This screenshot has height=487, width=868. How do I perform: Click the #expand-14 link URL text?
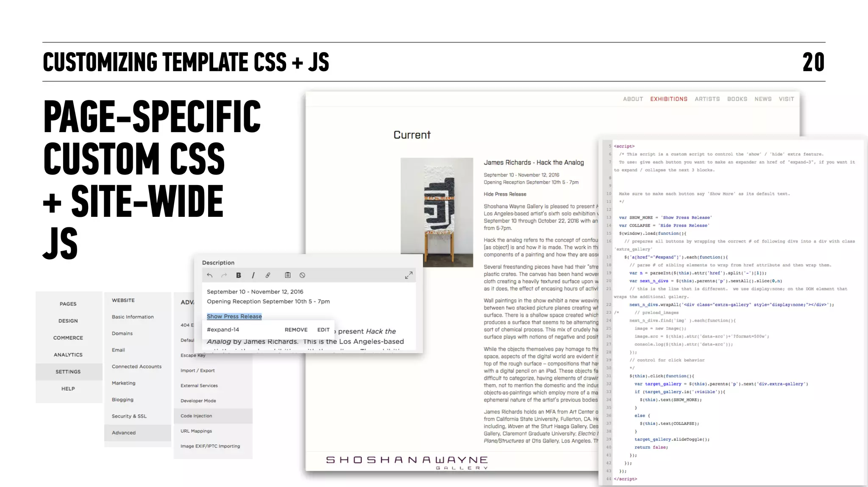[x=223, y=329]
